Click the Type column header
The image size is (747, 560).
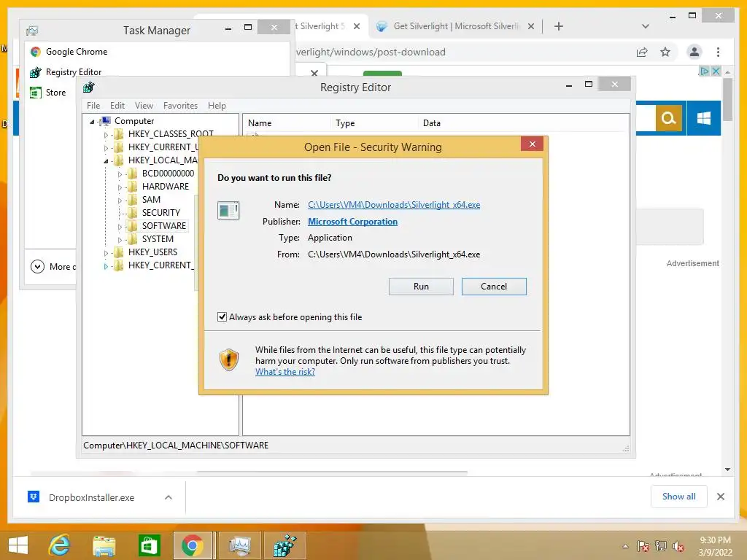coord(345,122)
